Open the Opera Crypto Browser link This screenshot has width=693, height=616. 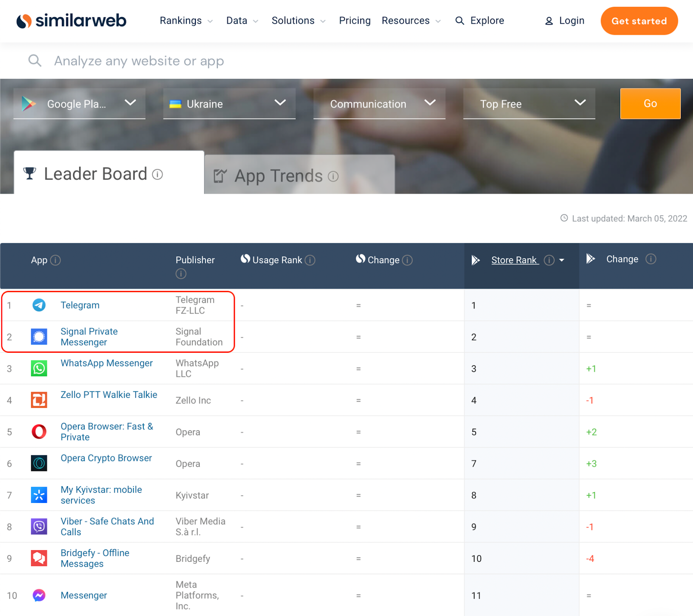[106, 458]
